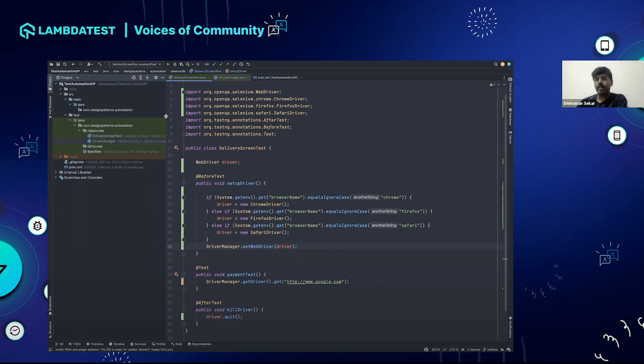Viewport: 644px width, 364px height.
Task: Run the paymentTest configuration
Action: [x=168, y=64]
